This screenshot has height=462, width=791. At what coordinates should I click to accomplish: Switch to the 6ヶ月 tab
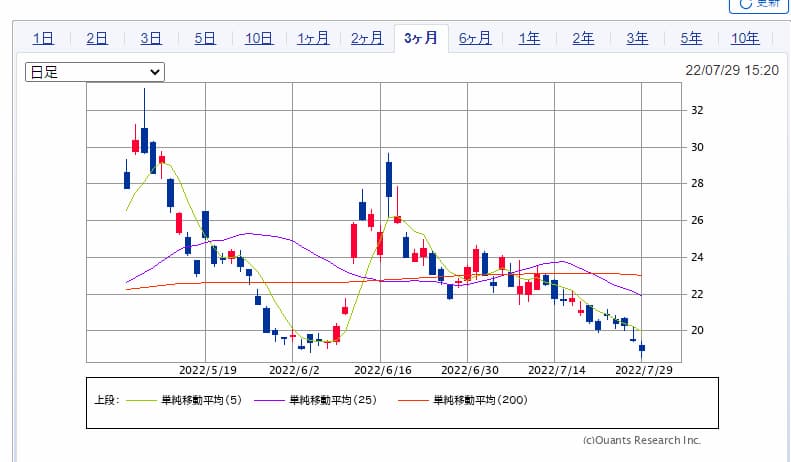point(475,38)
